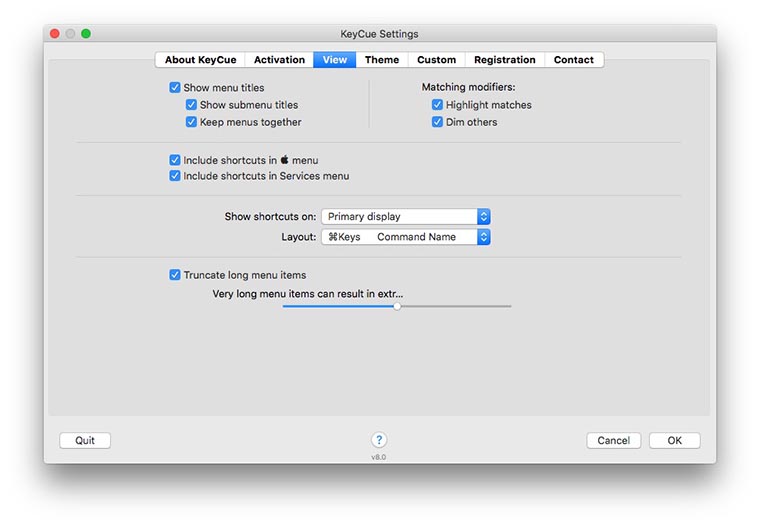Uncheck Include shortcuts in Services menu
Screen dimensions: 760x526
pyautogui.click(x=175, y=176)
